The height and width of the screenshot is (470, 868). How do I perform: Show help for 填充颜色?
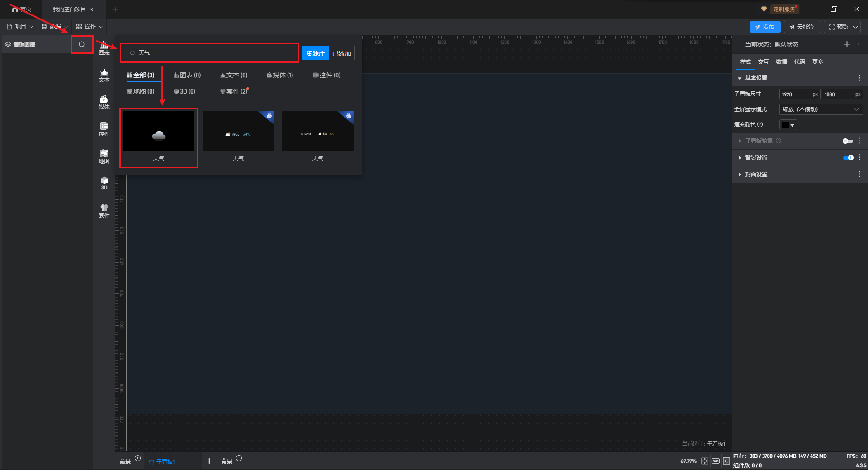[760, 124]
